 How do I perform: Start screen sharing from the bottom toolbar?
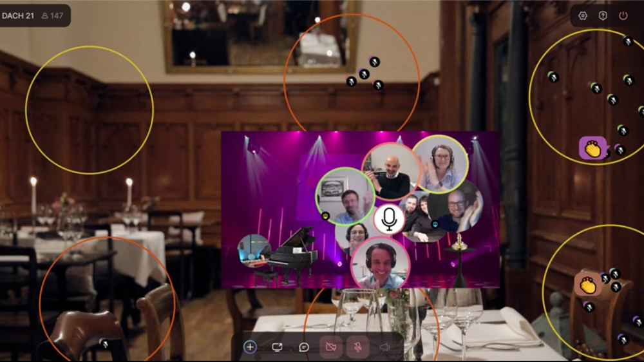click(277, 347)
